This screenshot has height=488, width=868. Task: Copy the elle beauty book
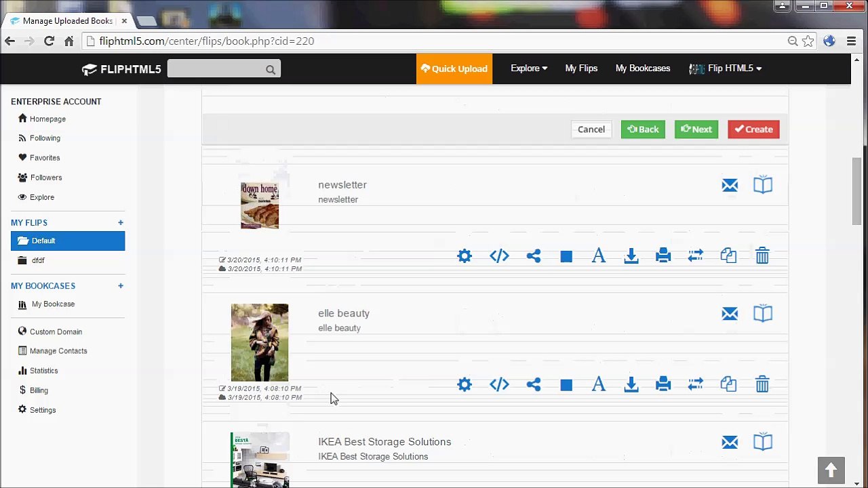tap(728, 384)
